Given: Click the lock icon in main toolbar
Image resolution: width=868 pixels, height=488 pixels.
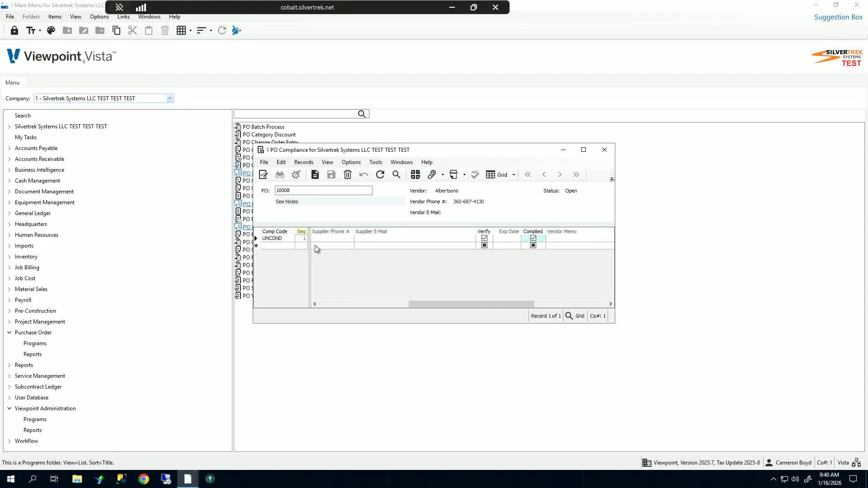Looking at the screenshot, I should pos(14,30).
